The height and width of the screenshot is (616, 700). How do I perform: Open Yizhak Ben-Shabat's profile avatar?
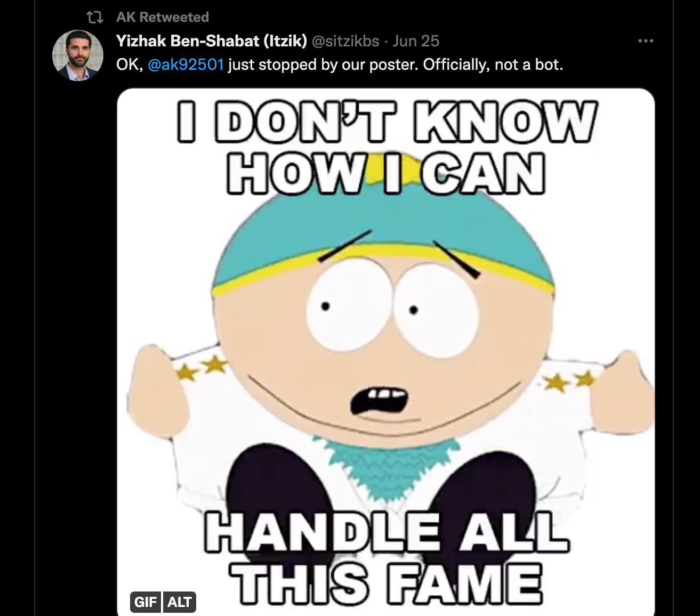78,55
